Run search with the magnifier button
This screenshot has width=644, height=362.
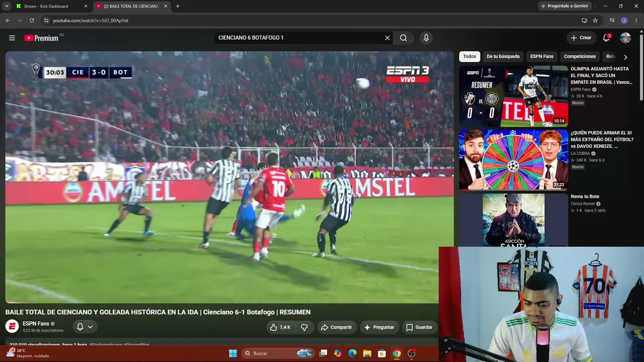404,38
